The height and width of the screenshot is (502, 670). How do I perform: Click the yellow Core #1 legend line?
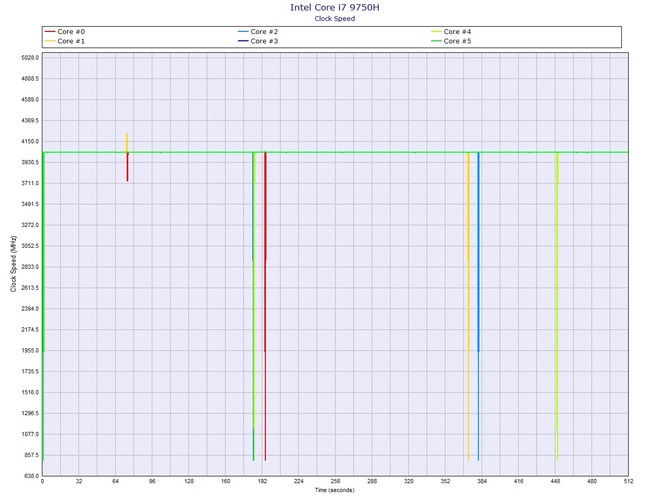click(50, 41)
